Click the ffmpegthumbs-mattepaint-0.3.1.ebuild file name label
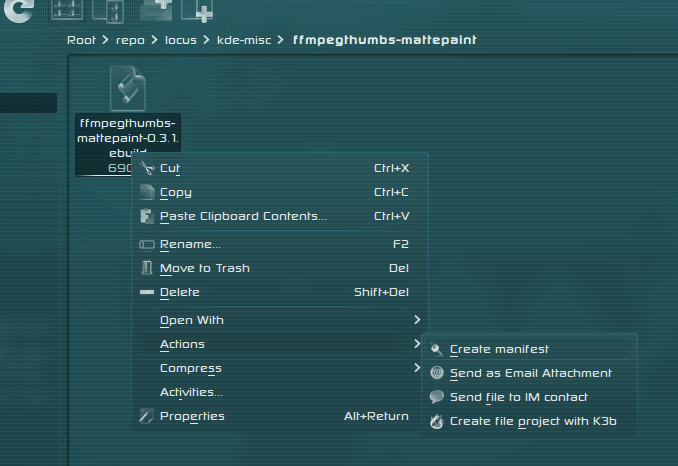 click(128, 137)
